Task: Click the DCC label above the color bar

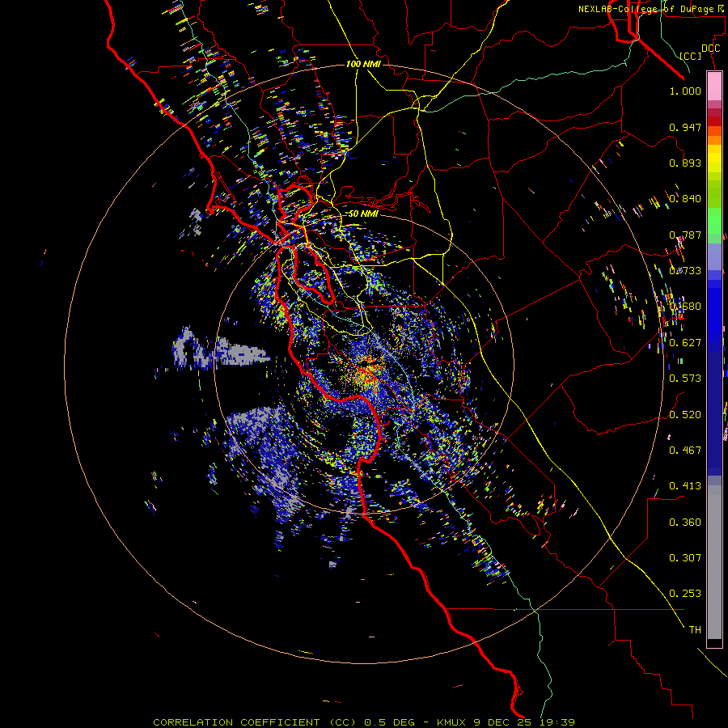Action: (710, 49)
